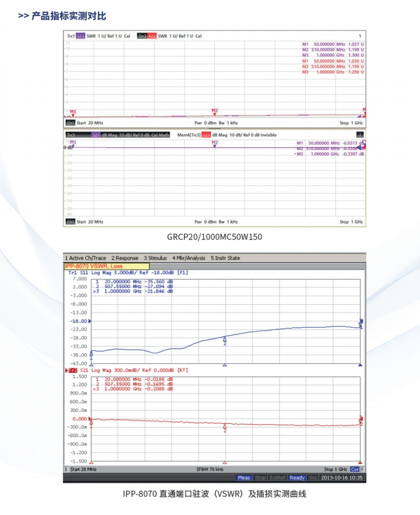The height and width of the screenshot is (515, 420).
Task: Click the red Tr2 S21 trace indicator
Action: (x=73, y=370)
